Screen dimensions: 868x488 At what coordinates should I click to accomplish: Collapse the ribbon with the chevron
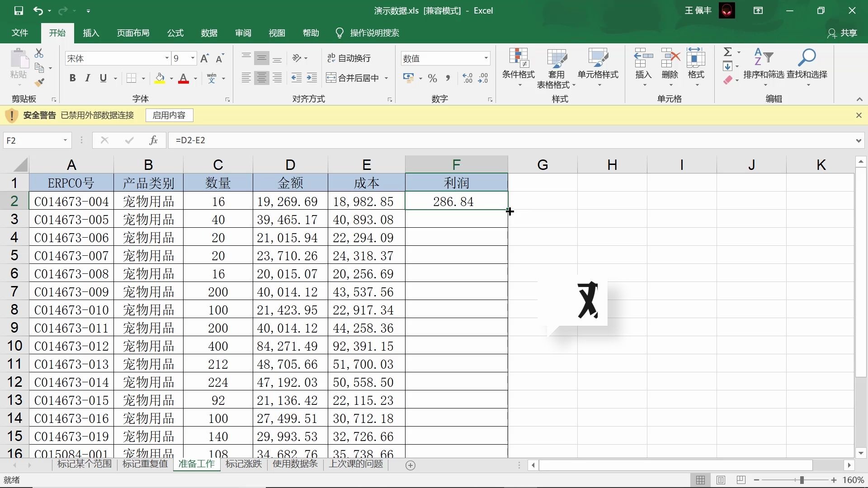(x=859, y=99)
